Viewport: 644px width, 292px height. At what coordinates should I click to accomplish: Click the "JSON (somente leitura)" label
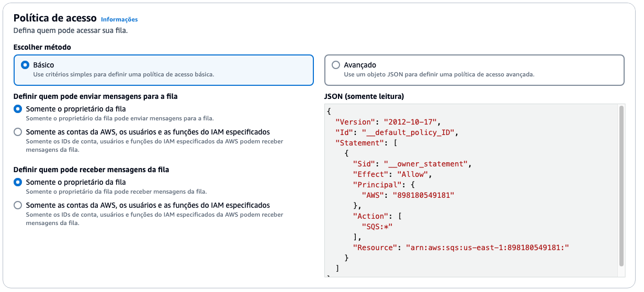tap(364, 96)
